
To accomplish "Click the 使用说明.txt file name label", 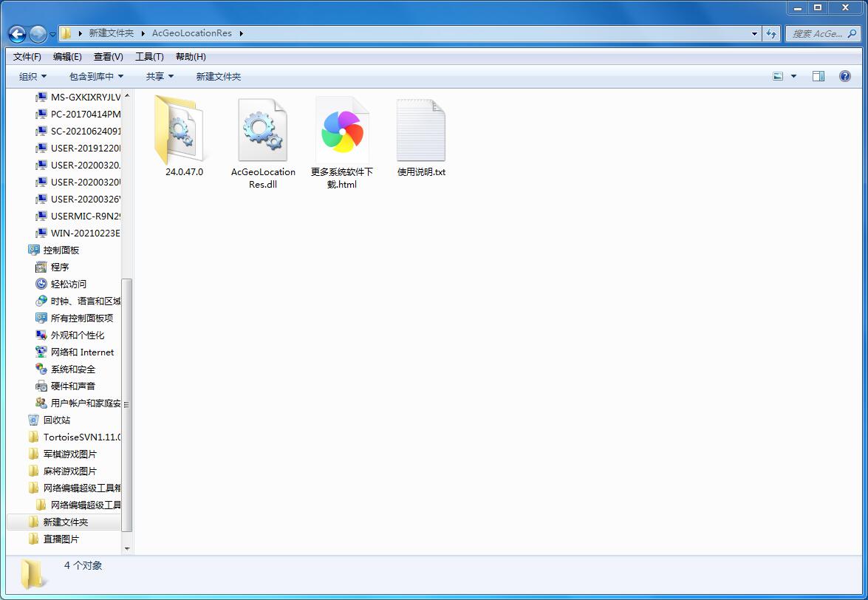I will point(421,172).
